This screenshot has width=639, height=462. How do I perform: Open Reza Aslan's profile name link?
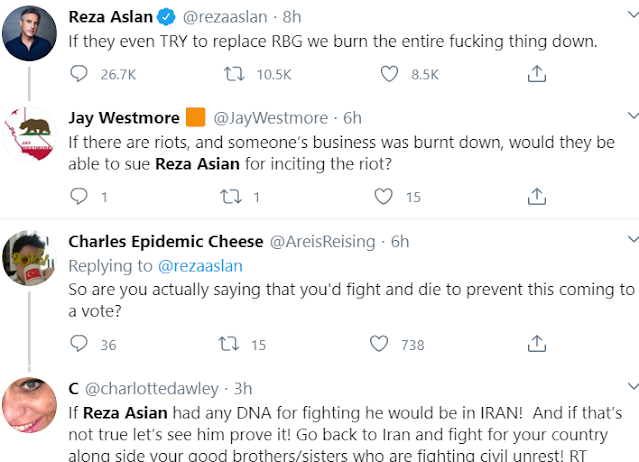tap(112, 16)
